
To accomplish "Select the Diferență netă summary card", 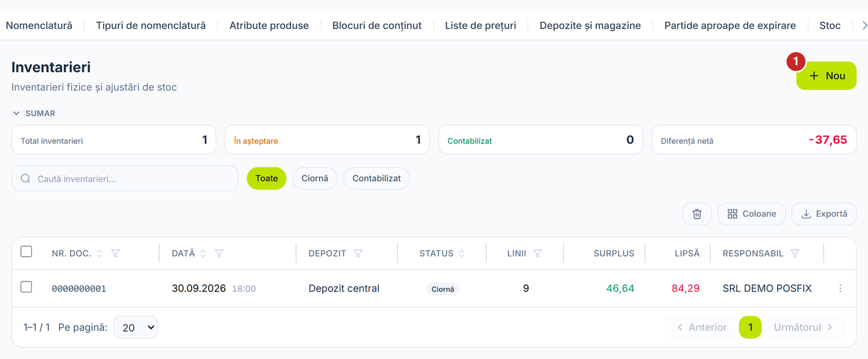I will 754,140.
